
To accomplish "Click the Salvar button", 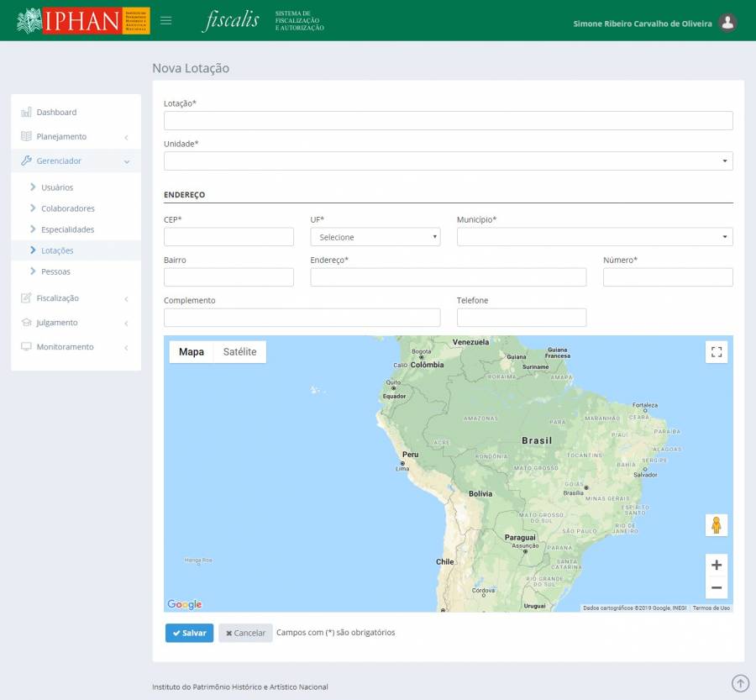I will pyautogui.click(x=189, y=633).
